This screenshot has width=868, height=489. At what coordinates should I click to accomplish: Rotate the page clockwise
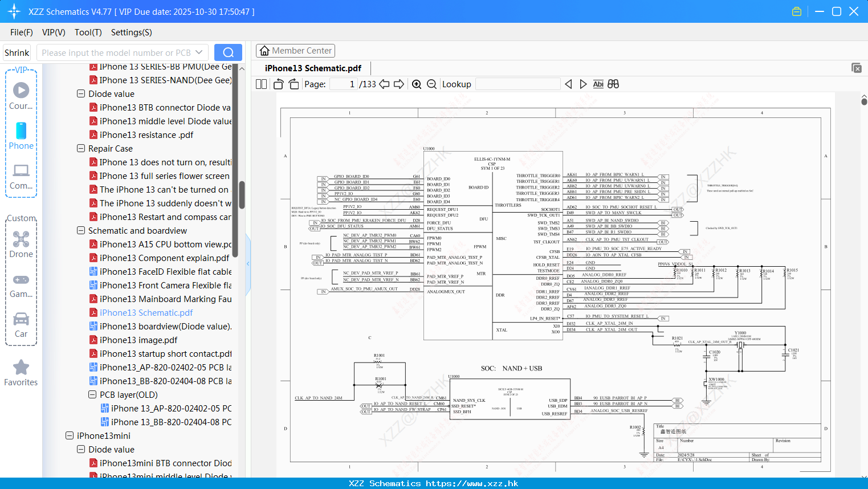coord(294,84)
